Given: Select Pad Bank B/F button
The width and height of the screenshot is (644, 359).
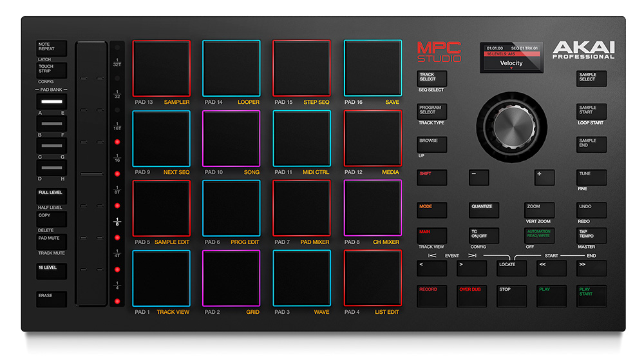Looking at the screenshot, I should click(52, 124).
